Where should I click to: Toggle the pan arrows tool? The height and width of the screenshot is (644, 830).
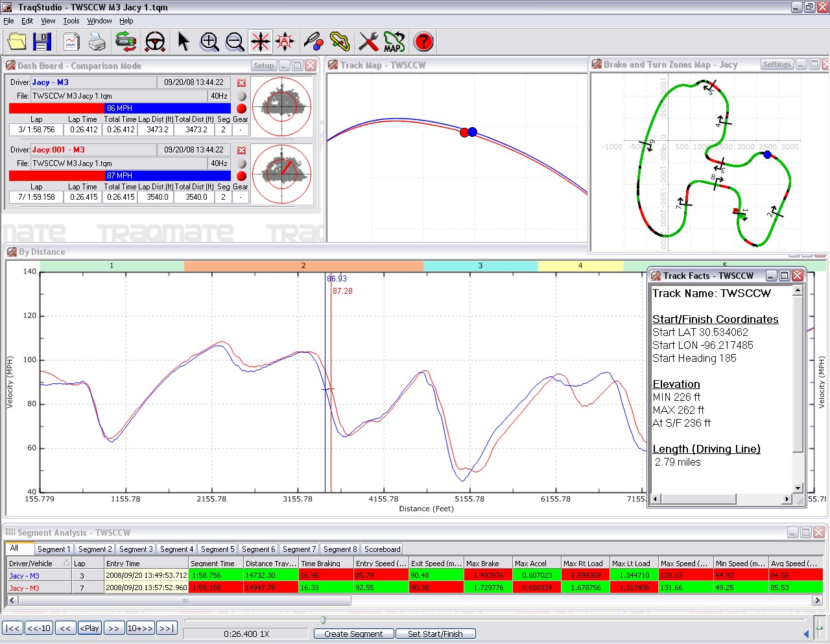[x=261, y=42]
